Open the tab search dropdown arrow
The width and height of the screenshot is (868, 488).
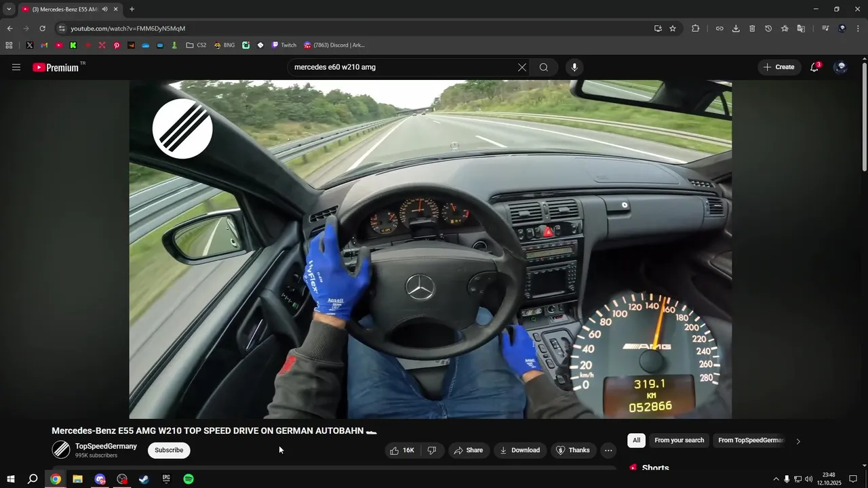pyautogui.click(x=9, y=9)
